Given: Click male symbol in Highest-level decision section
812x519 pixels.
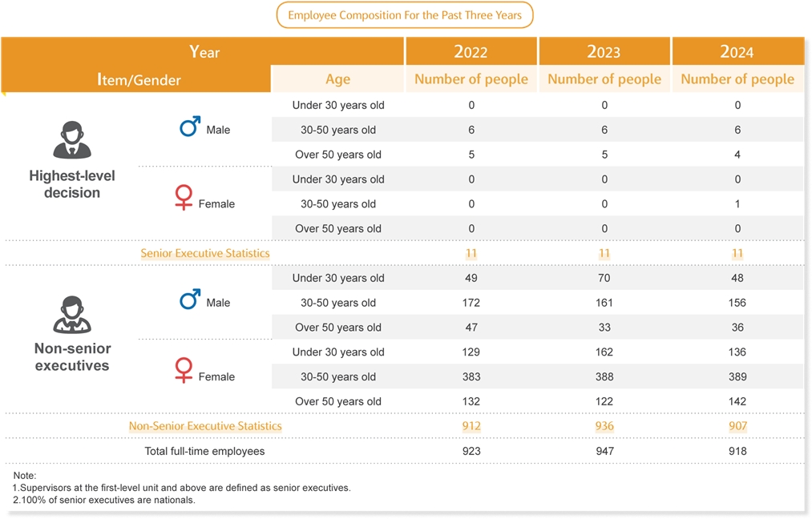Looking at the screenshot, I should [190, 127].
